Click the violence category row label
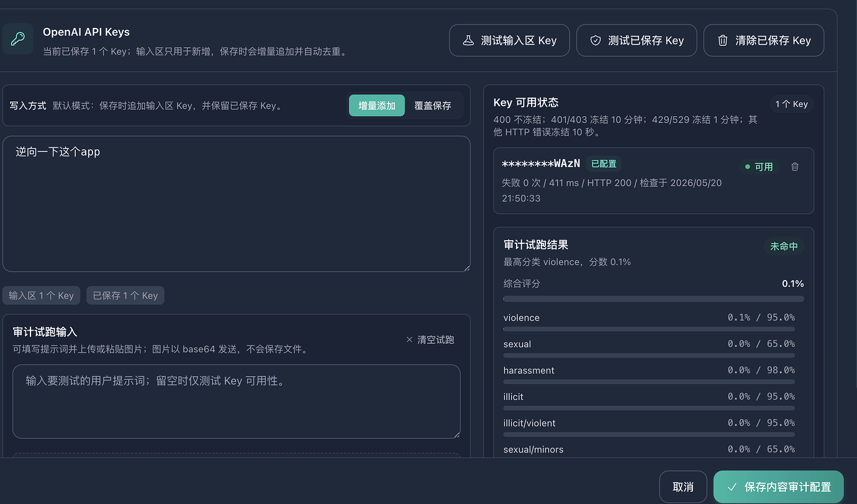 point(522,318)
